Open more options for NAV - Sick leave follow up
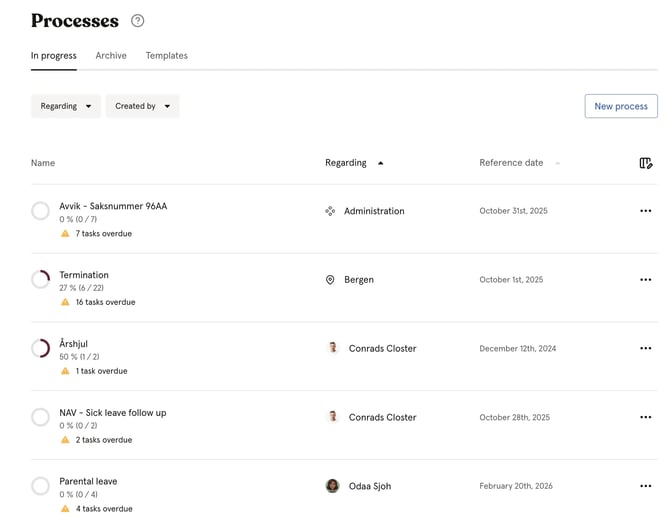The image size is (670, 522). pyautogui.click(x=646, y=417)
